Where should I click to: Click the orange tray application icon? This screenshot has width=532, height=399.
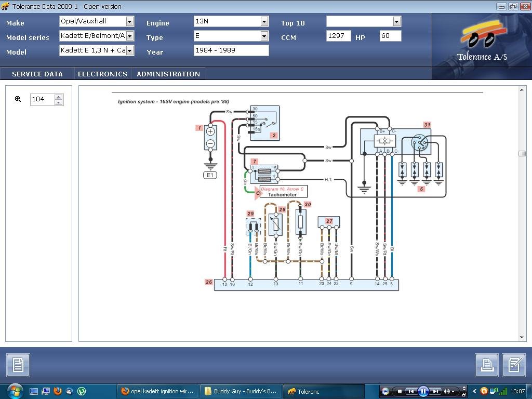484,391
